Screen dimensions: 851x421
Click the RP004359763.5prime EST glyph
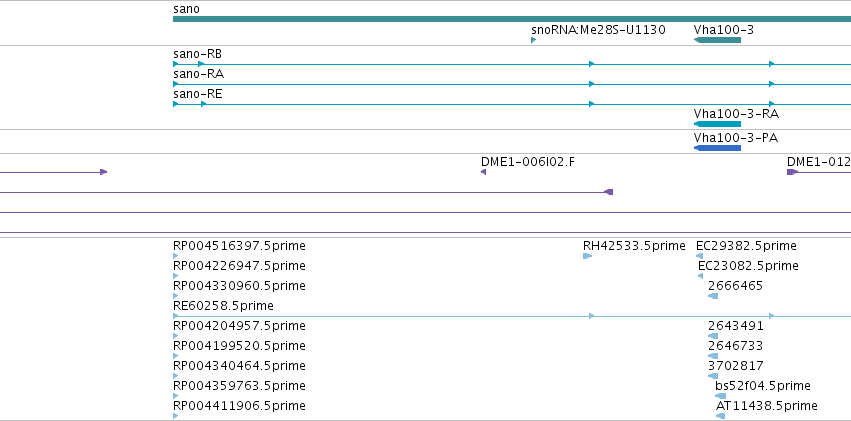(x=175, y=396)
